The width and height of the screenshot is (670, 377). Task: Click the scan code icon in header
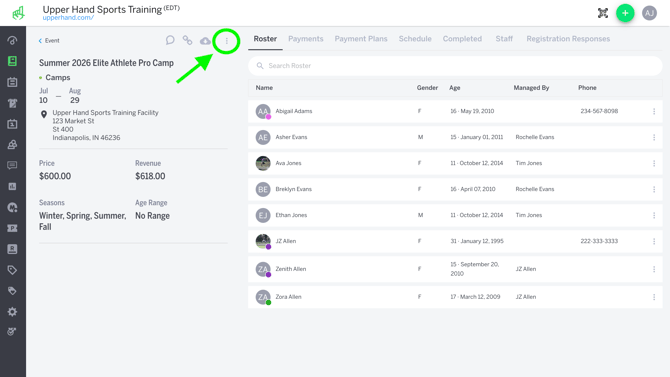pos(602,13)
